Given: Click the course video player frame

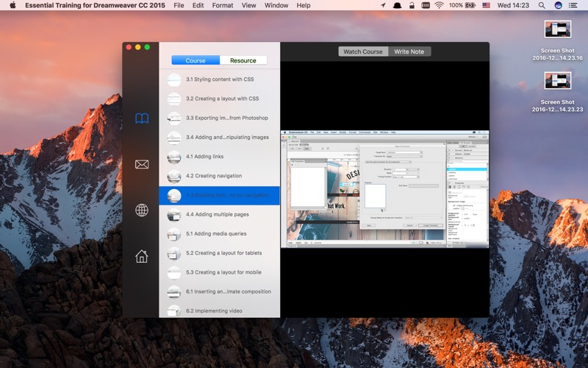Looking at the screenshot, I should coord(384,189).
